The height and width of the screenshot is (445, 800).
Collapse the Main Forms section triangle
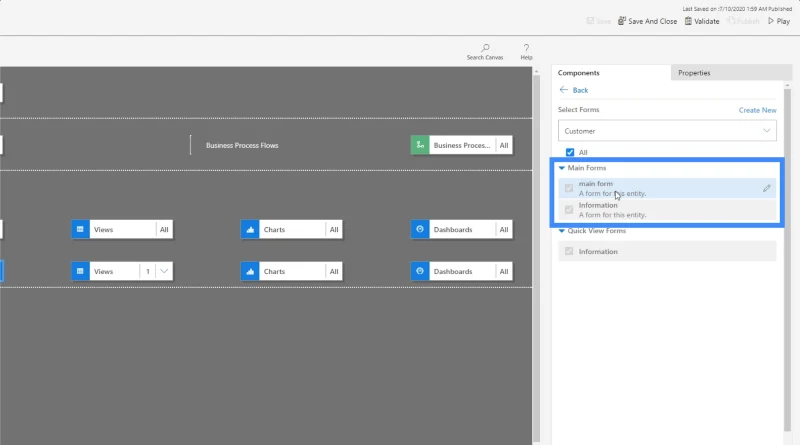[x=562, y=168]
